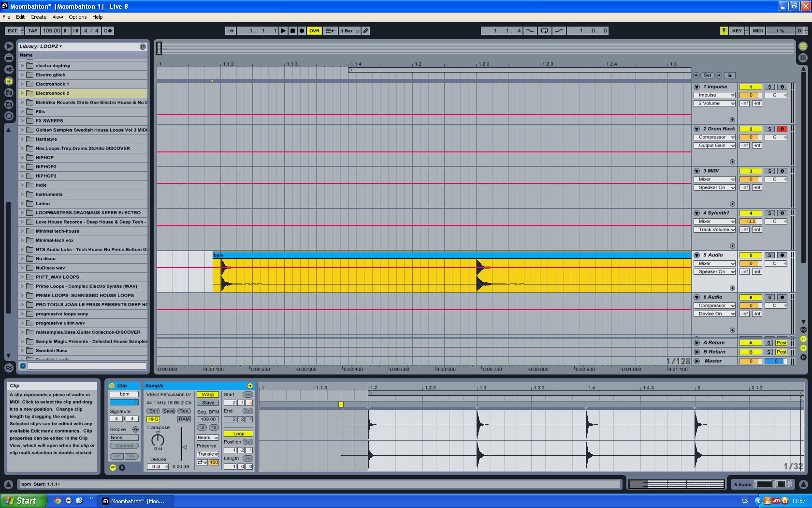Image resolution: width=812 pixels, height=508 pixels.
Task: Enable the Loop switch in transport
Action: (544, 30)
